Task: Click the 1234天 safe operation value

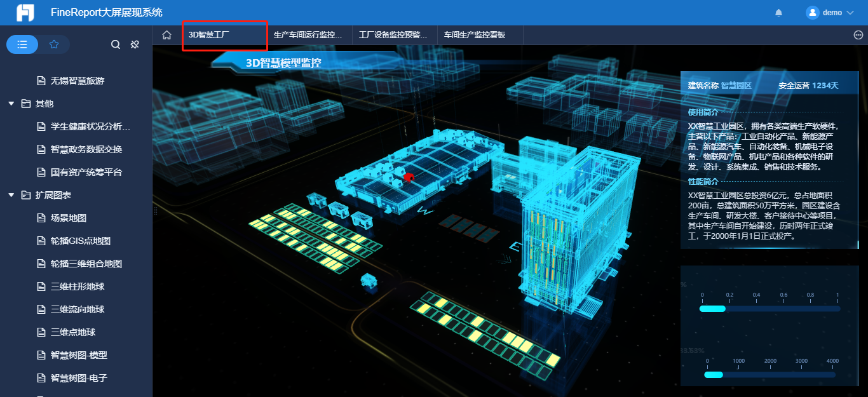Action: (x=825, y=85)
